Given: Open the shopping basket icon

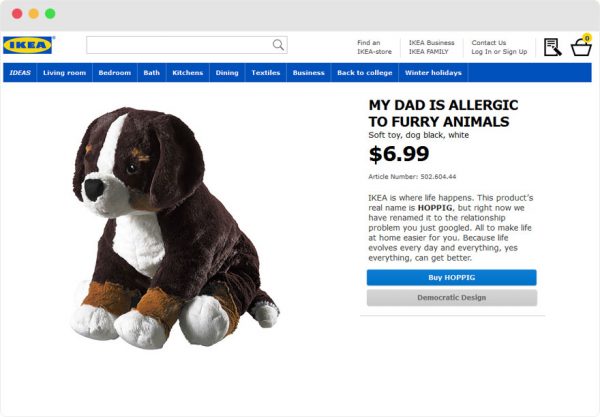Looking at the screenshot, I should [x=581, y=46].
